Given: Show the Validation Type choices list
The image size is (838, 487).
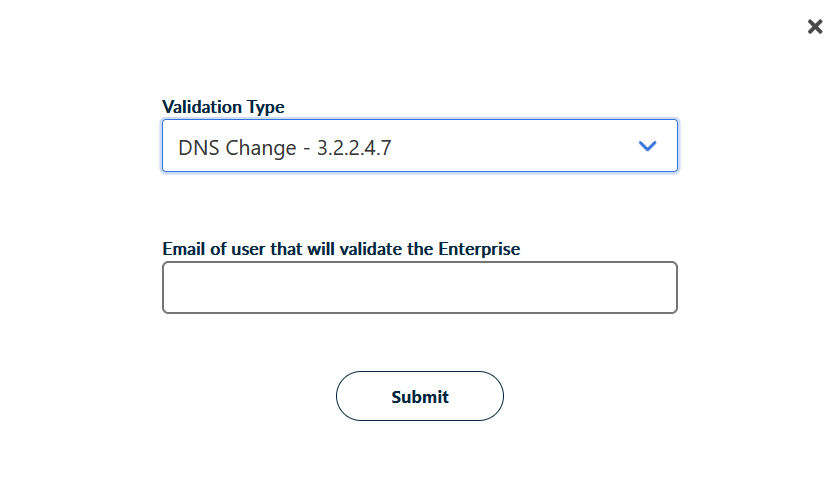Looking at the screenshot, I should [x=419, y=146].
